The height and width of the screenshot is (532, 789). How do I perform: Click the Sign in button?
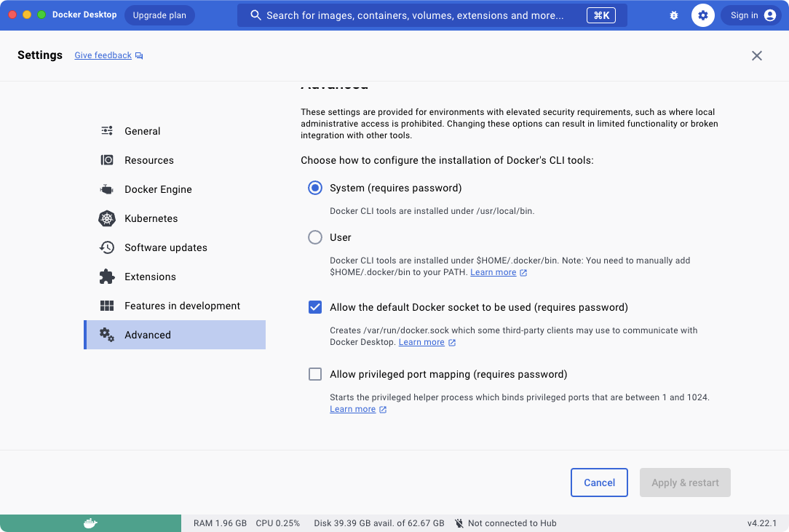pos(752,15)
